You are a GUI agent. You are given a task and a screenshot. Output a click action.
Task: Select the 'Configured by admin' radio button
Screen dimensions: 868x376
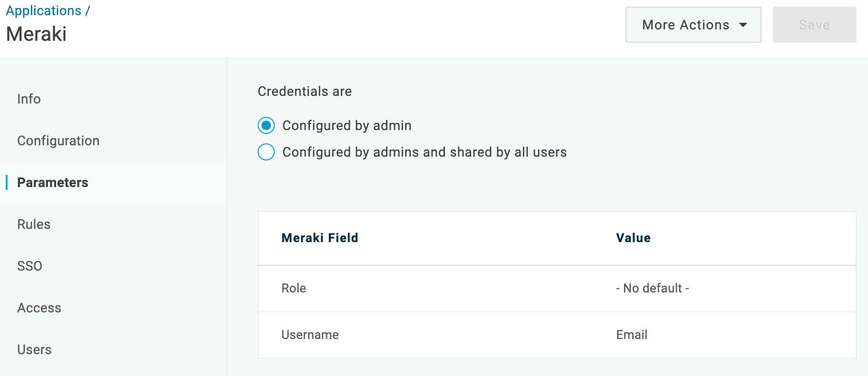[266, 125]
